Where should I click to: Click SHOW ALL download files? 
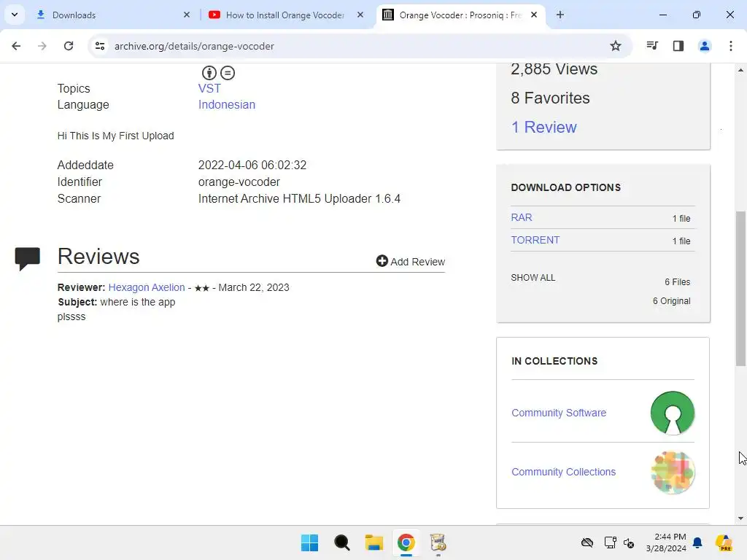tap(533, 278)
